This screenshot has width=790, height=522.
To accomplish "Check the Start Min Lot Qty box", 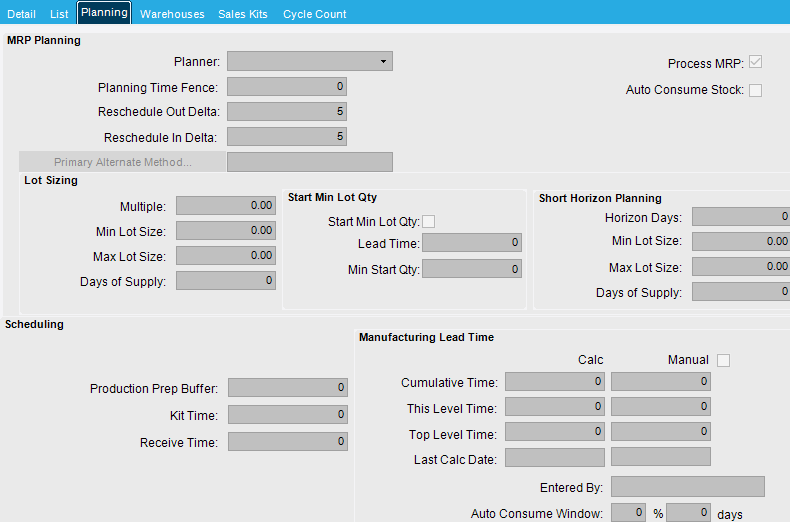I will click(x=429, y=222).
